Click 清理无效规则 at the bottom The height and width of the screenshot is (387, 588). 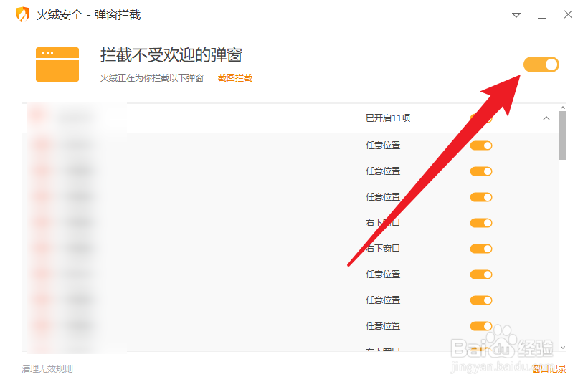coord(47,369)
